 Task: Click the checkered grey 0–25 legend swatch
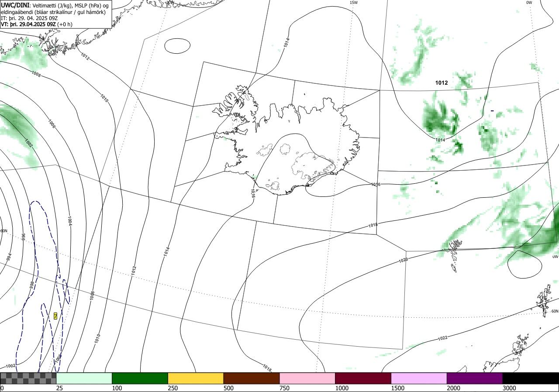28,378
